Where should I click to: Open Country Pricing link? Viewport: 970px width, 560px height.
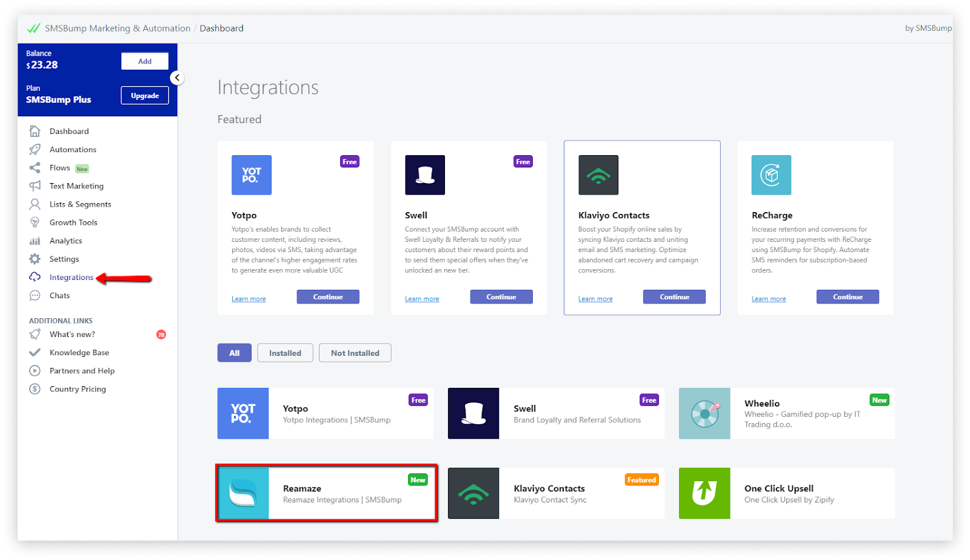click(x=78, y=388)
